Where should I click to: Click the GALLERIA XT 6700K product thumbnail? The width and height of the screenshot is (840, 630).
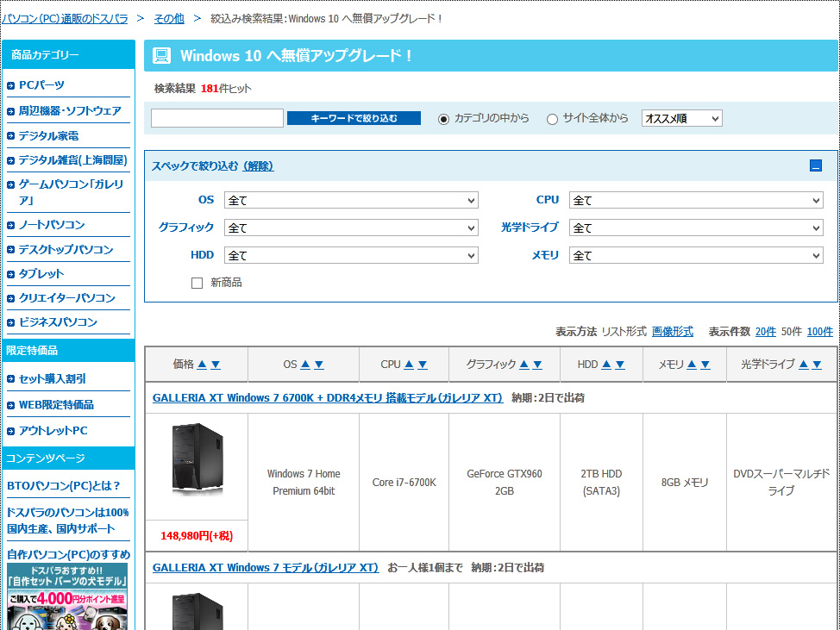197,459
